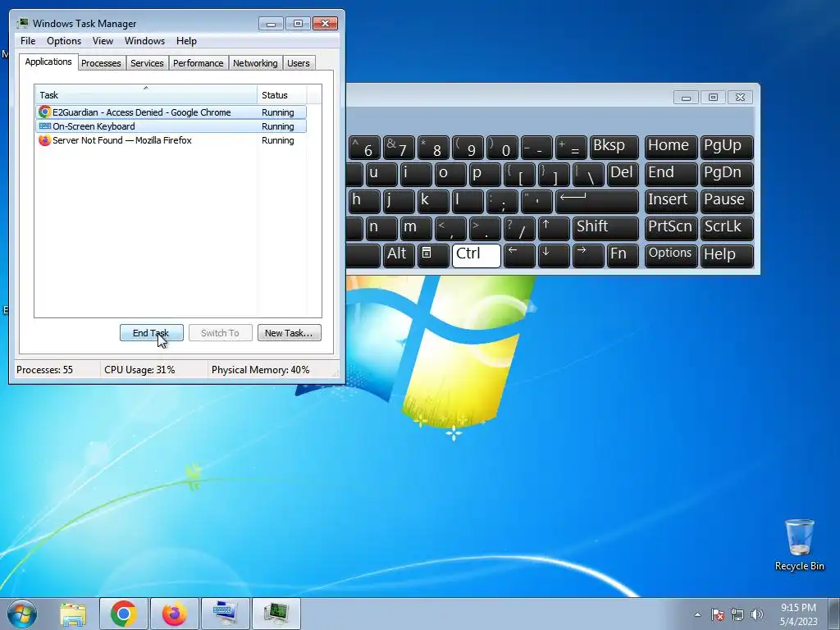Image resolution: width=840 pixels, height=630 pixels.
Task: Click the volume speaker tray icon
Action: coord(757,614)
